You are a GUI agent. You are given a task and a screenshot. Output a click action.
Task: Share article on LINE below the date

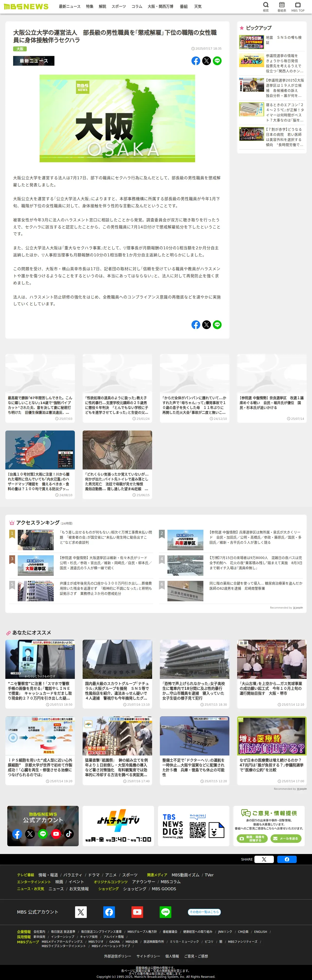coord(217,61)
